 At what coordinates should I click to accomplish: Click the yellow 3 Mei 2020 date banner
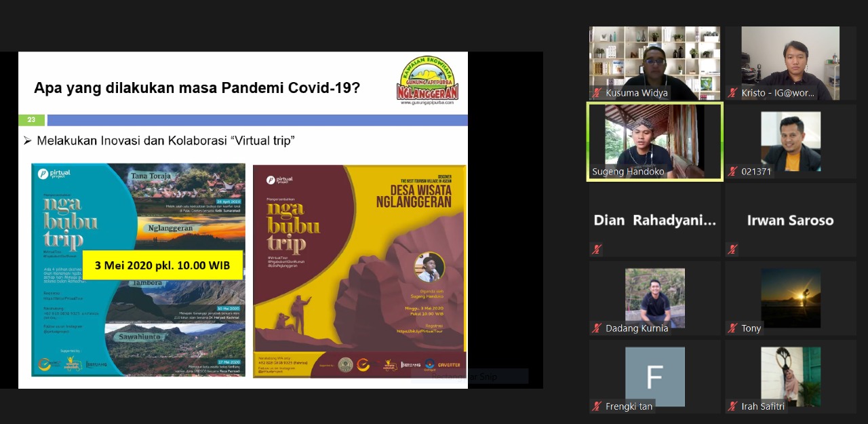click(x=162, y=264)
